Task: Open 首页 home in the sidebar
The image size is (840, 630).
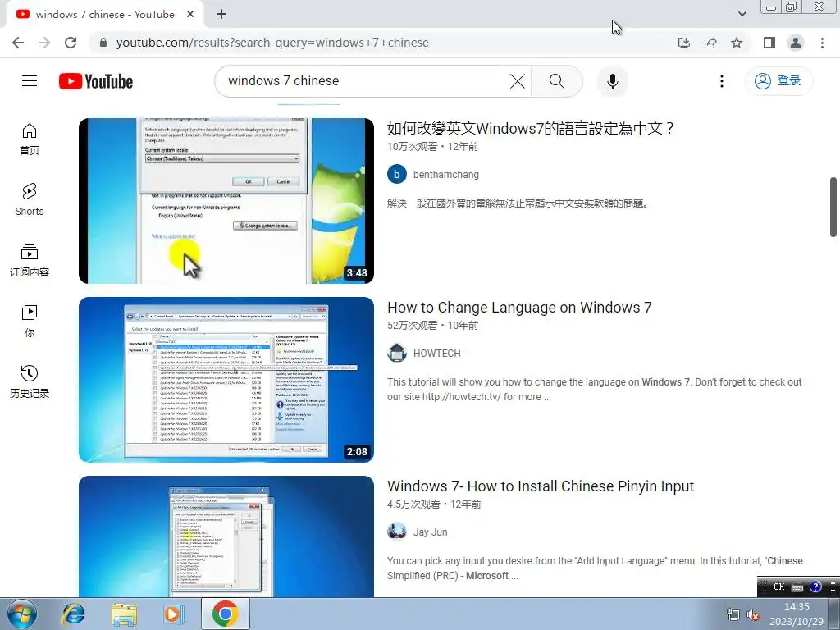Action: [x=30, y=139]
